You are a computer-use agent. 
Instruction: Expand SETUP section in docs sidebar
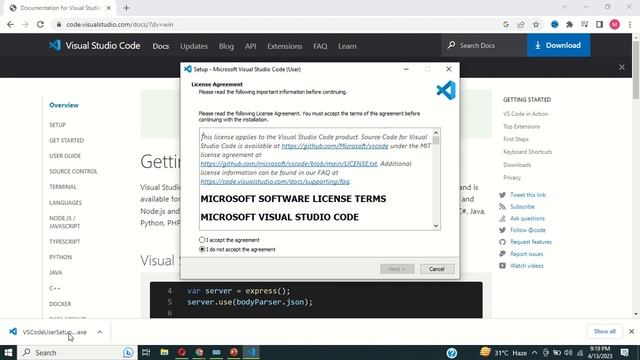58,125
